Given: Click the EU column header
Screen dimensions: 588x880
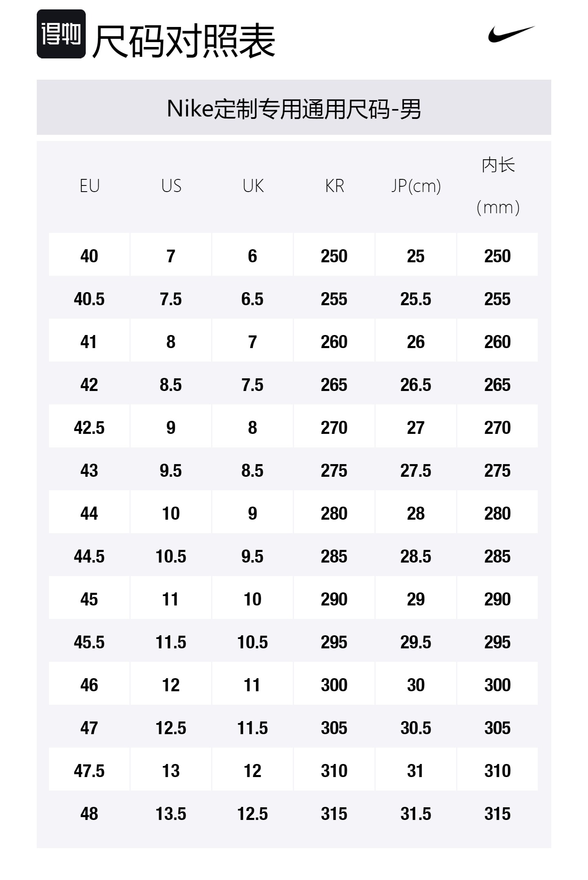Looking at the screenshot, I should click(89, 186).
